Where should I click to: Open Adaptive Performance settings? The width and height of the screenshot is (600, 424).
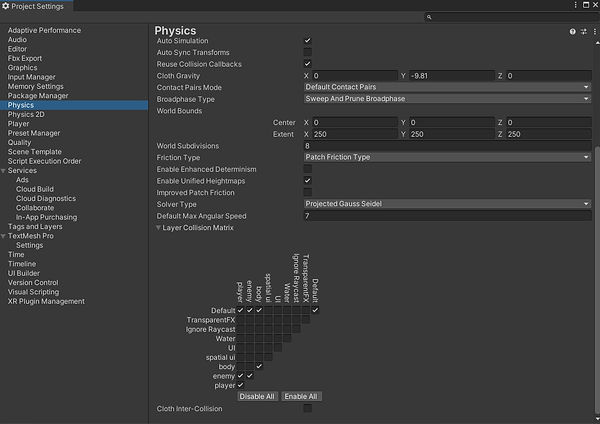click(x=44, y=30)
